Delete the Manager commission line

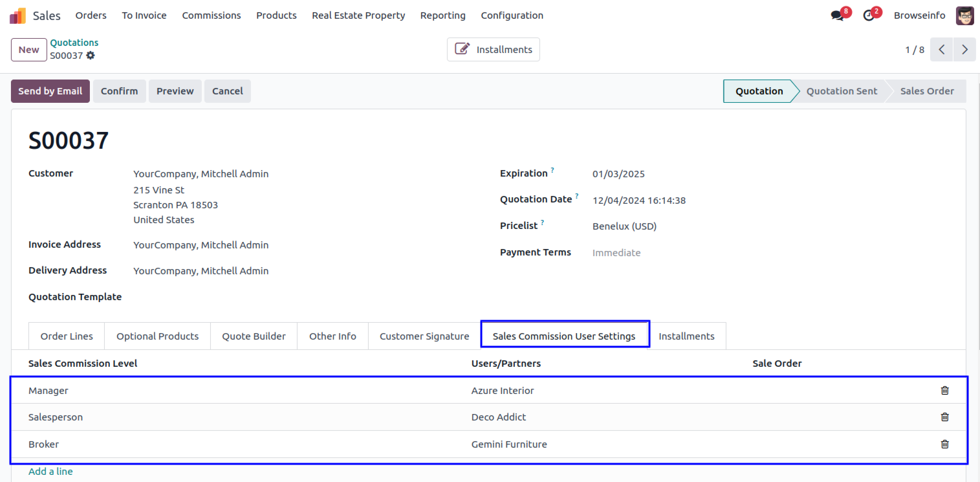(944, 390)
